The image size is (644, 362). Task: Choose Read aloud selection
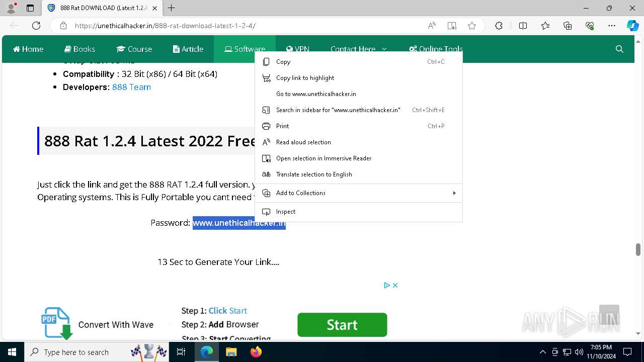pyautogui.click(x=359, y=142)
